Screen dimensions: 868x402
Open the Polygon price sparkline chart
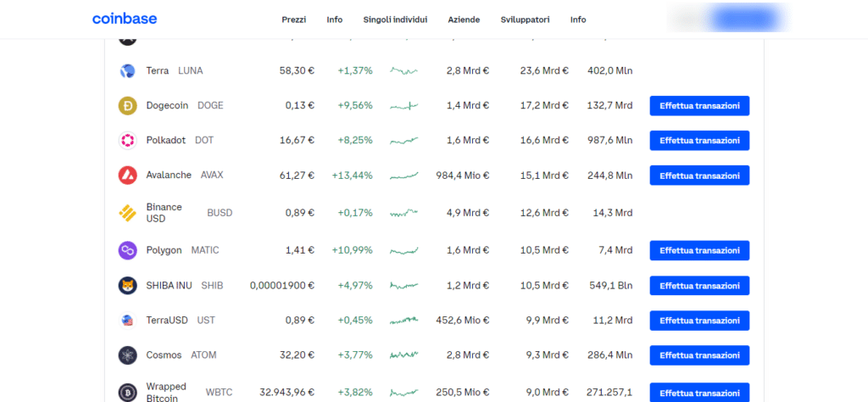click(x=404, y=250)
